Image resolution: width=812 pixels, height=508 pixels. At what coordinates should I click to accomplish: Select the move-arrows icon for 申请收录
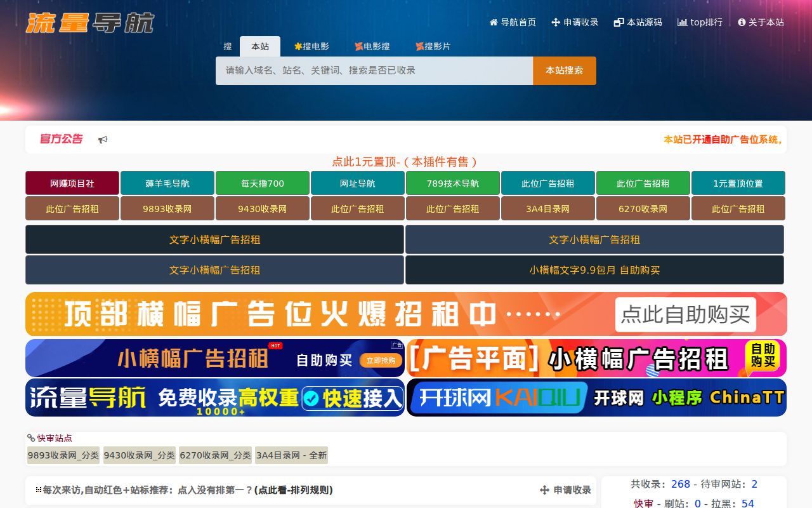(x=554, y=22)
